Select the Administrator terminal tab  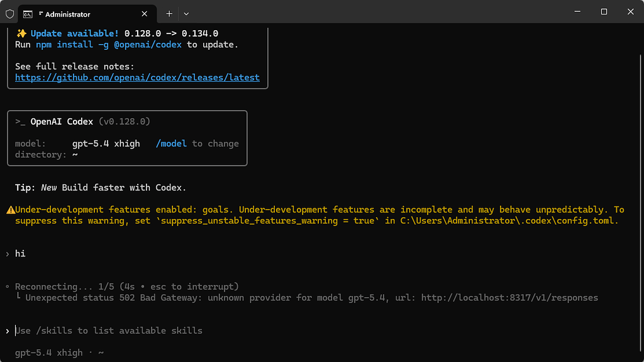point(87,14)
